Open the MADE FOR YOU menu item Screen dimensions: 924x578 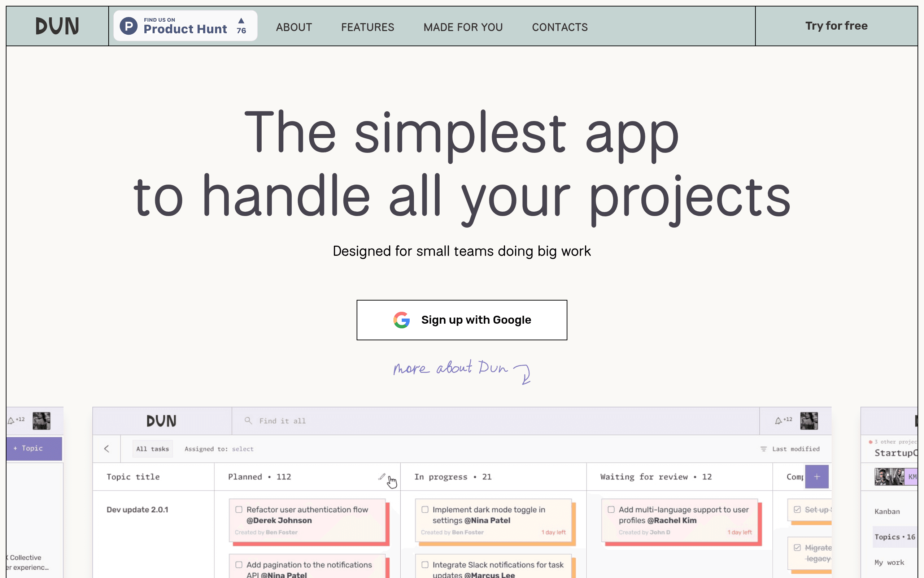[x=463, y=27]
